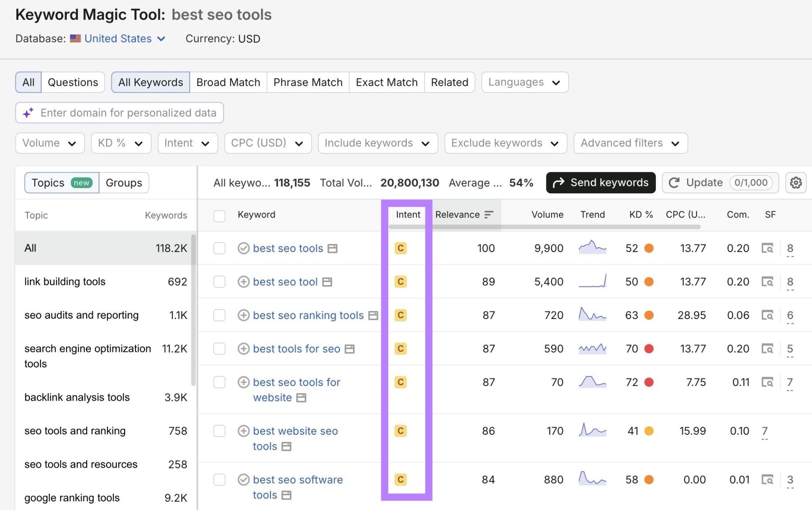Click the Commercial intent badge for 'best seo tool'
The image size is (812, 510).
400,282
